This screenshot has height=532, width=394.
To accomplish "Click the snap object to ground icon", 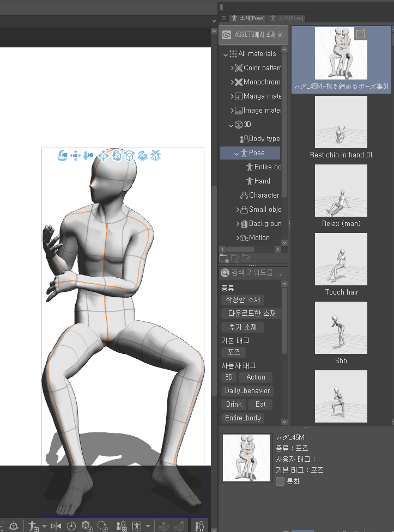I will coord(155,156).
